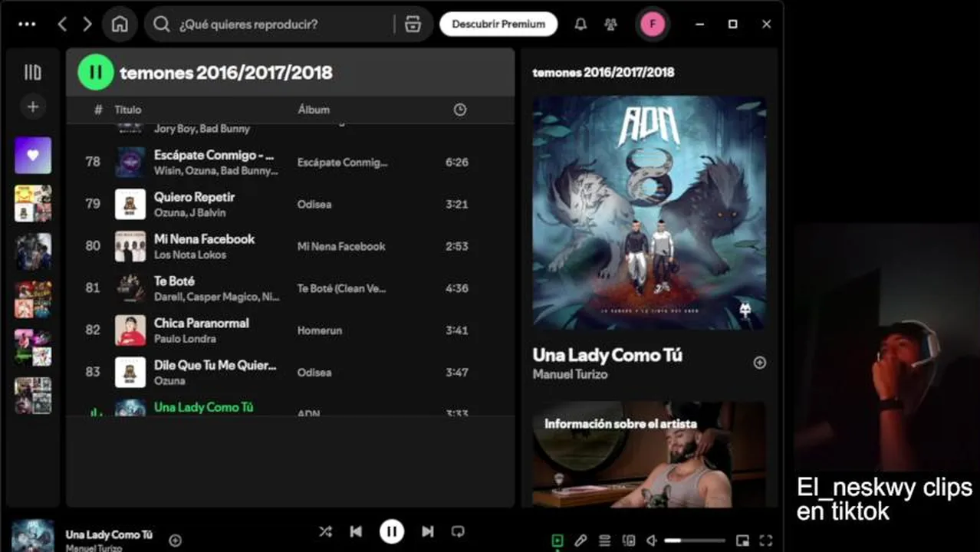Open the Home screen

pyautogui.click(x=120, y=24)
